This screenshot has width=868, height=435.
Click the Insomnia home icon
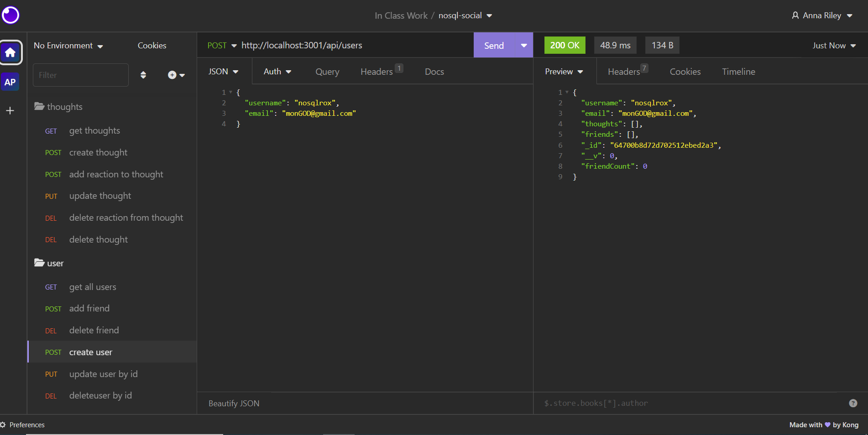[10, 52]
